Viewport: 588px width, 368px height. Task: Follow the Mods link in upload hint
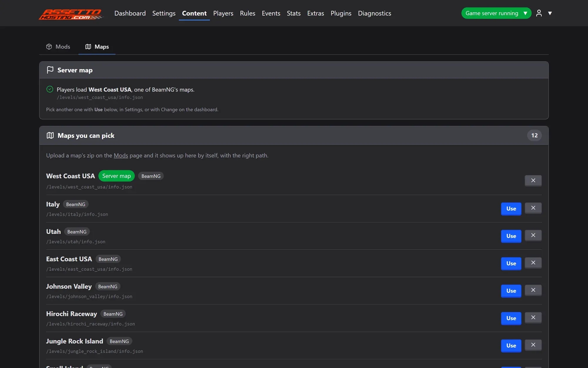(121, 155)
